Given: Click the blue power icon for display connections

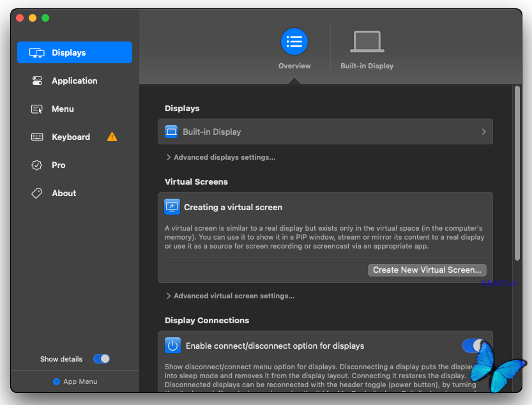Looking at the screenshot, I should click(x=172, y=346).
